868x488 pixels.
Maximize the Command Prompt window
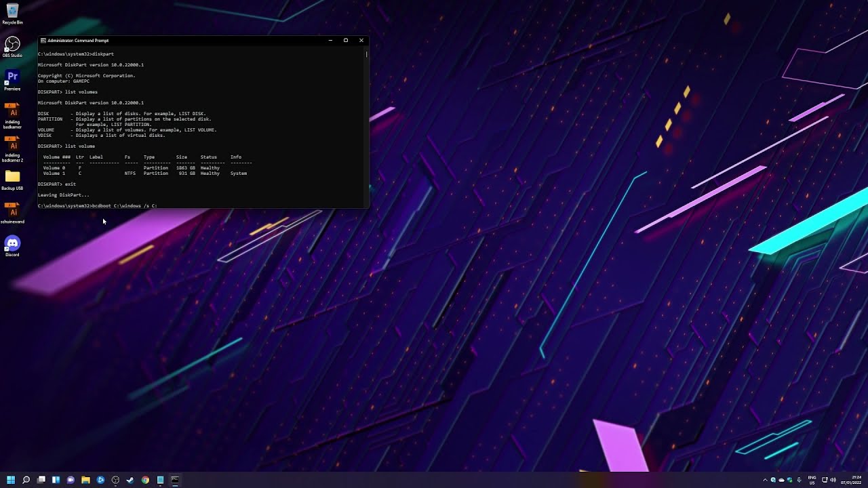pos(346,41)
